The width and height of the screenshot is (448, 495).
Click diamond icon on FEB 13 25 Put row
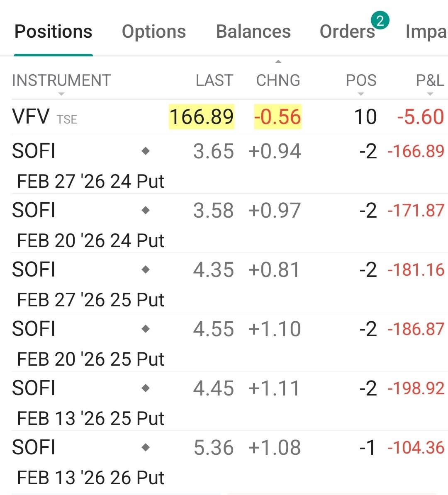(146, 388)
